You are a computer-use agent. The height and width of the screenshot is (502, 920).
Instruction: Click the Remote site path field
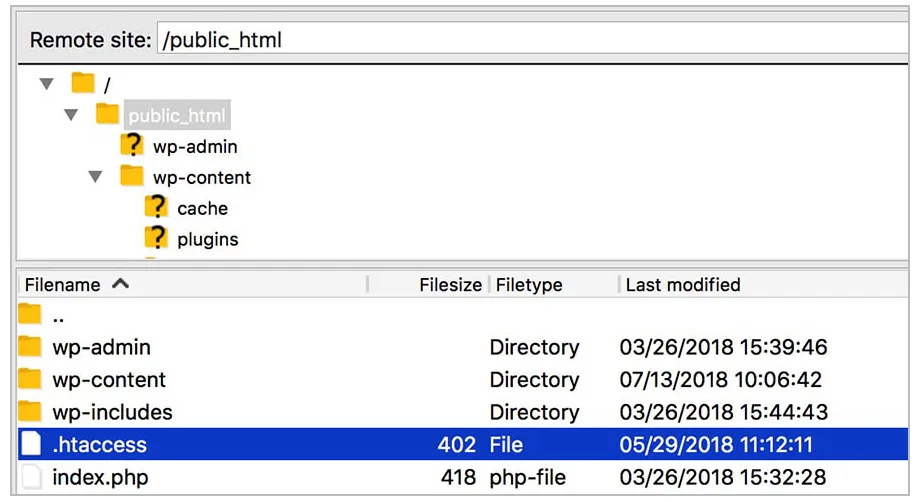[533, 39]
